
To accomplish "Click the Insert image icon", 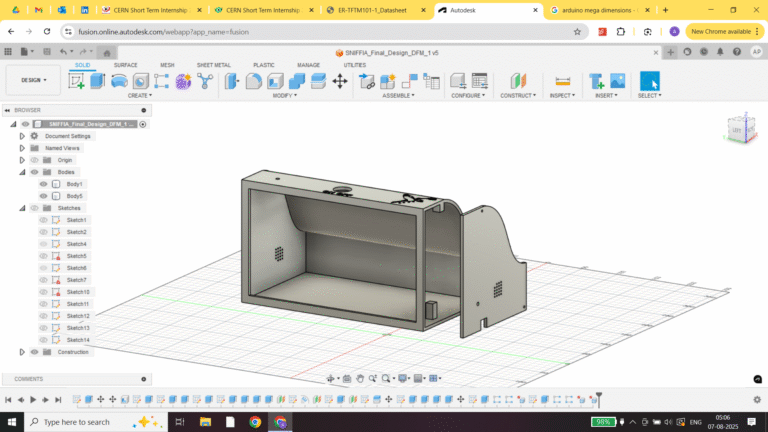I will (x=617, y=81).
